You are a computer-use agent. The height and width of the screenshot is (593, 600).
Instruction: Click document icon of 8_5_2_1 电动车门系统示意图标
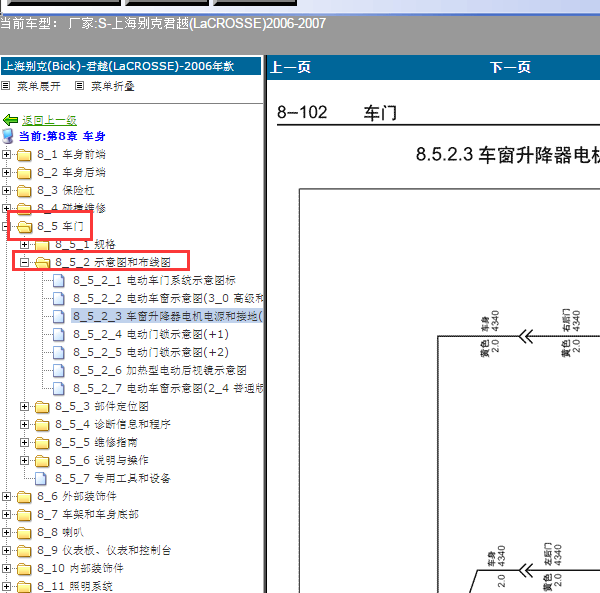(x=59, y=280)
